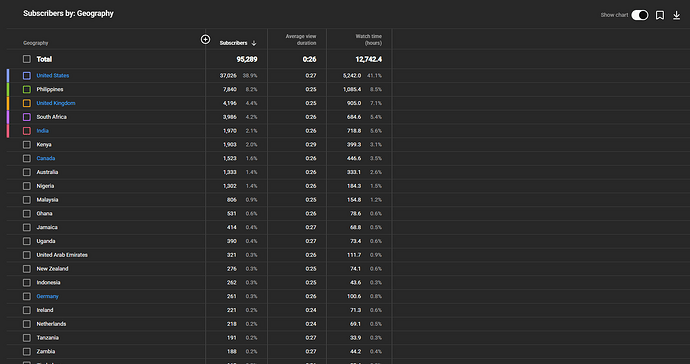Check the Germany checkbox
The image size is (690, 364).
(27, 296)
